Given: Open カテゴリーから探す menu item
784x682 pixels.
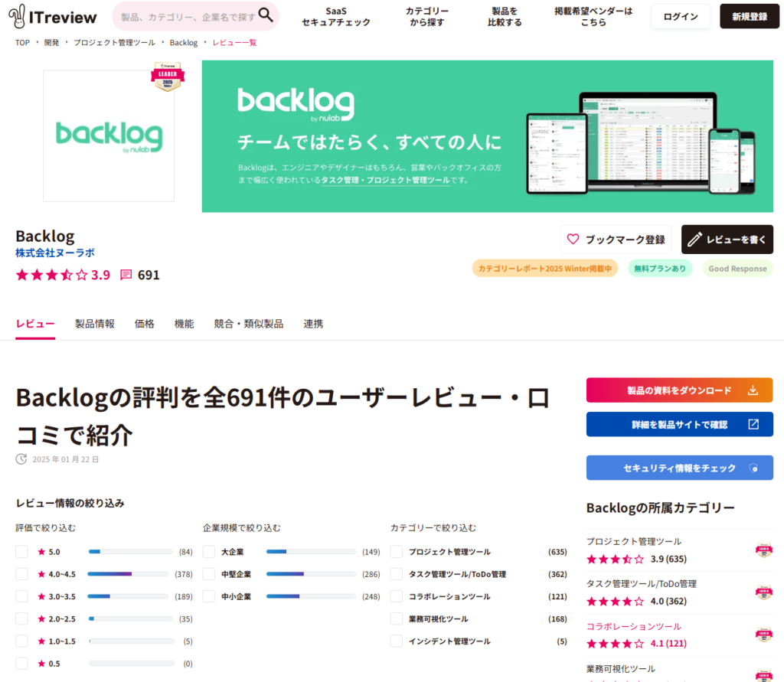Looking at the screenshot, I should click(427, 17).
